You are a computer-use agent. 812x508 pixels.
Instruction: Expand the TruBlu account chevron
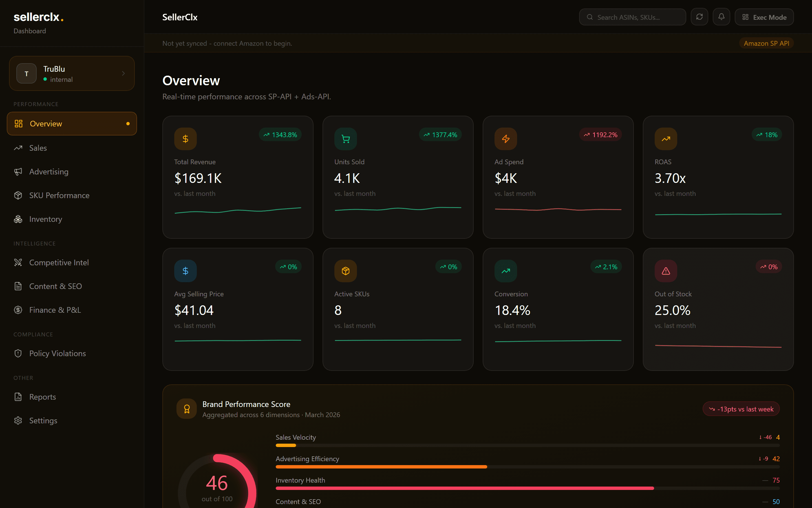click(x=123, y=73)
